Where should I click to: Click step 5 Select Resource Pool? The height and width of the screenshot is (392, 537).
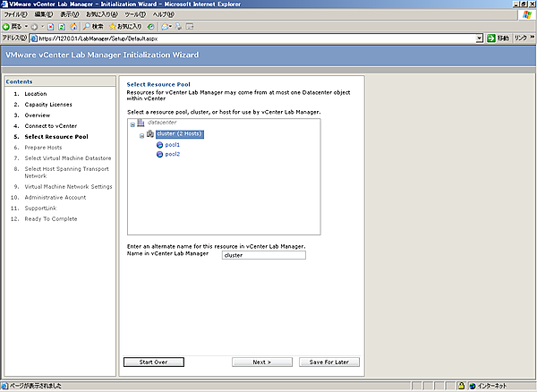pos(56,137)
